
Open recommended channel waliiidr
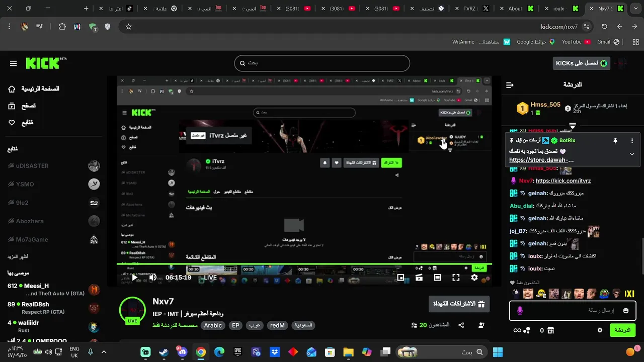[54, 326]
